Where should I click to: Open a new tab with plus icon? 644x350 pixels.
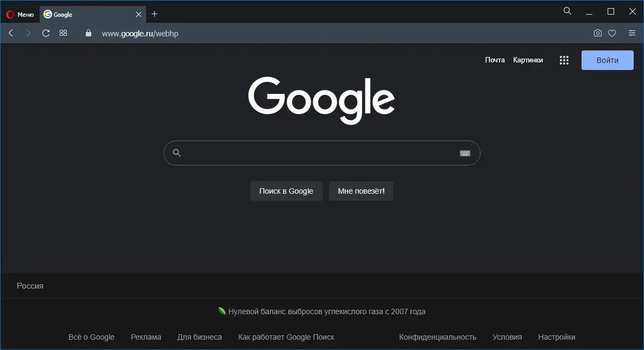pos(154,14)
